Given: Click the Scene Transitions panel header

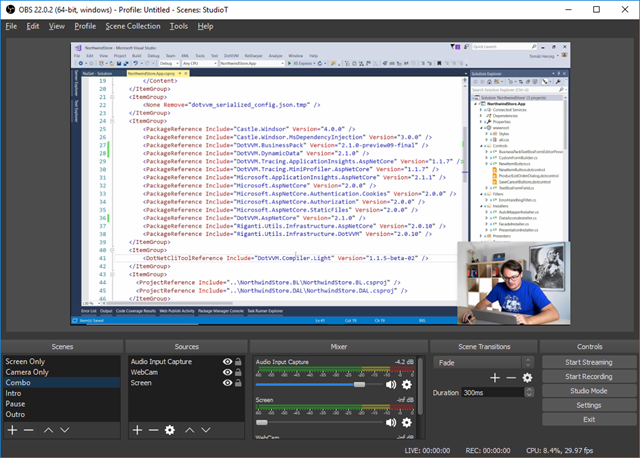Looking at the screenshot, I should point(484,347).
